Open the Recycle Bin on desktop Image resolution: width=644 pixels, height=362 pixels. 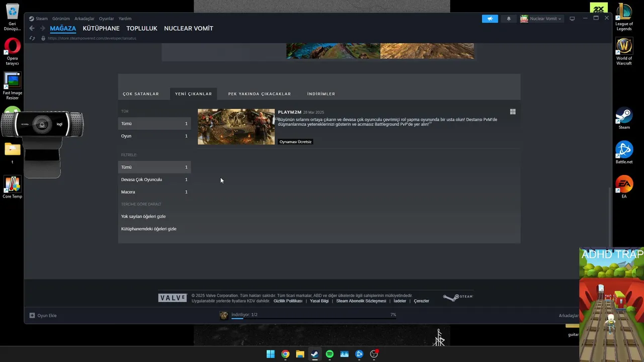point(12,18)
